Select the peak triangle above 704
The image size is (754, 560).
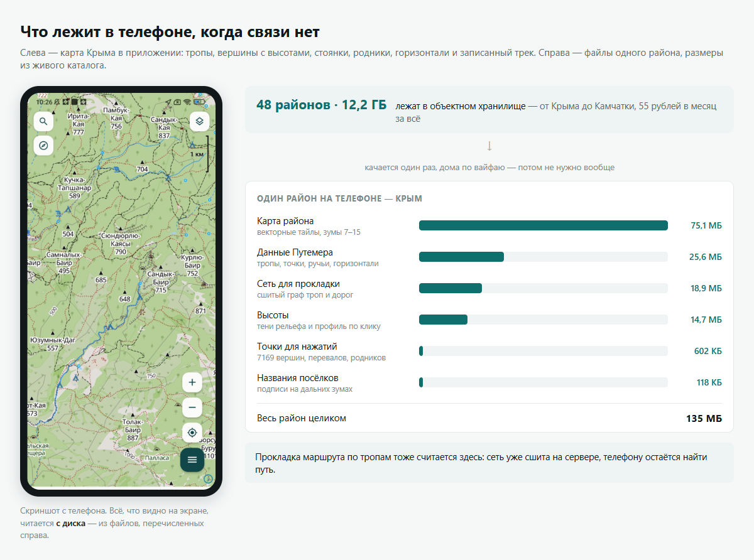(x=142, y=162)
